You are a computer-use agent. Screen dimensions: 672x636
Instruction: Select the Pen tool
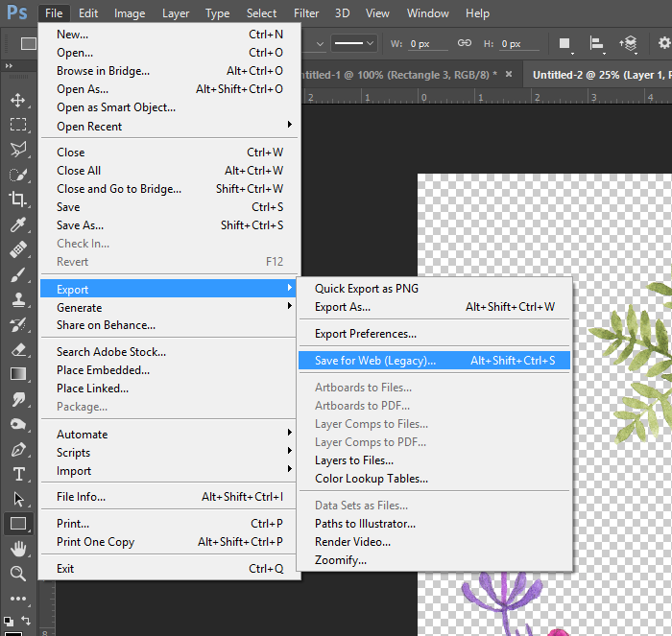click(17, 449)
